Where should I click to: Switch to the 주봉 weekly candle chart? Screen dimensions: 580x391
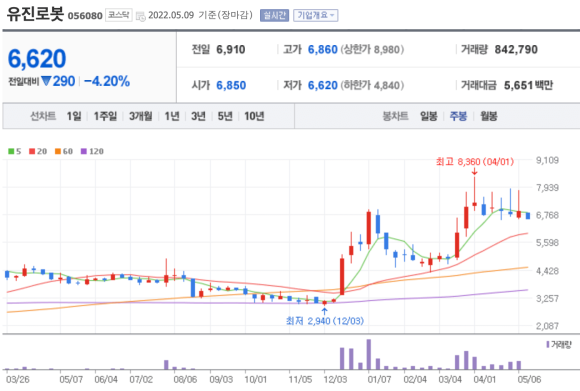pos(458,116)
